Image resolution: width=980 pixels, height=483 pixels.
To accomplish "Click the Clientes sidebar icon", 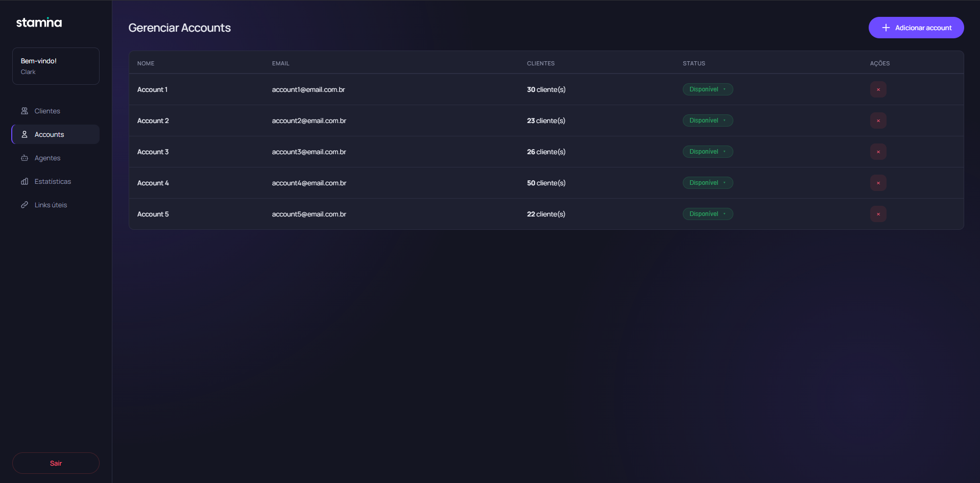I will [25, 111].
